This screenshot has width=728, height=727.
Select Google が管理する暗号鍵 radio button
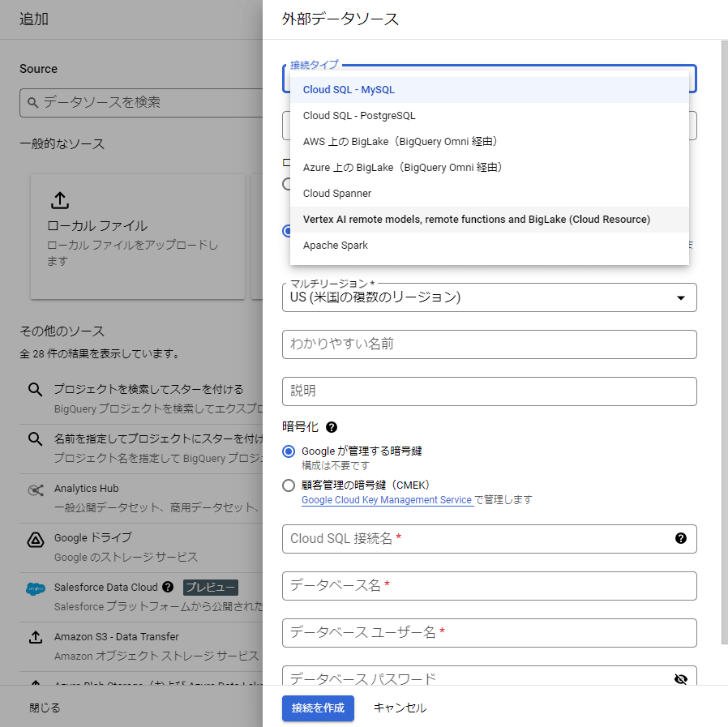point(289,451)
